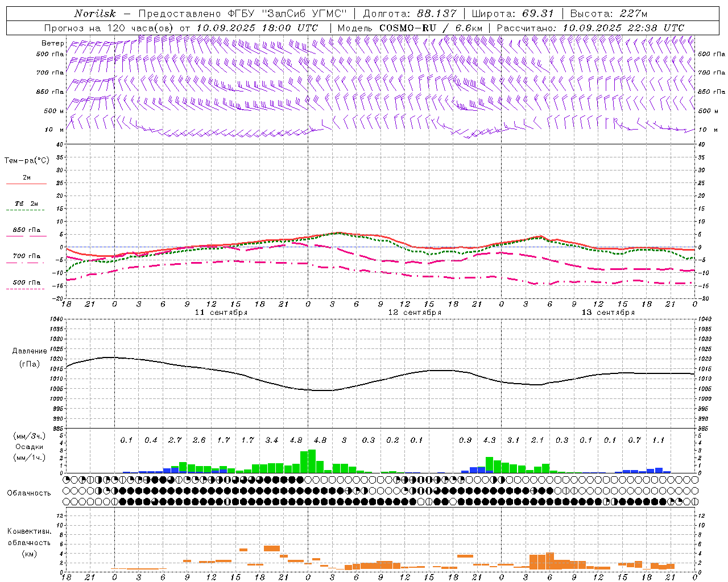The width and height of the screenshot is (728, 582).
Task: Click the '(мм/1ч.)' hourly precipitation label
Action: [x=30, y=458]
